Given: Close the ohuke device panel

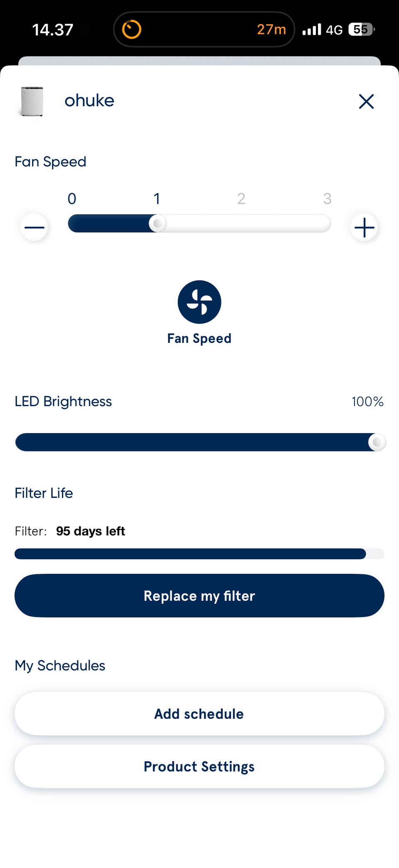Looking at the screenshot, I should (x=366, y=101).
